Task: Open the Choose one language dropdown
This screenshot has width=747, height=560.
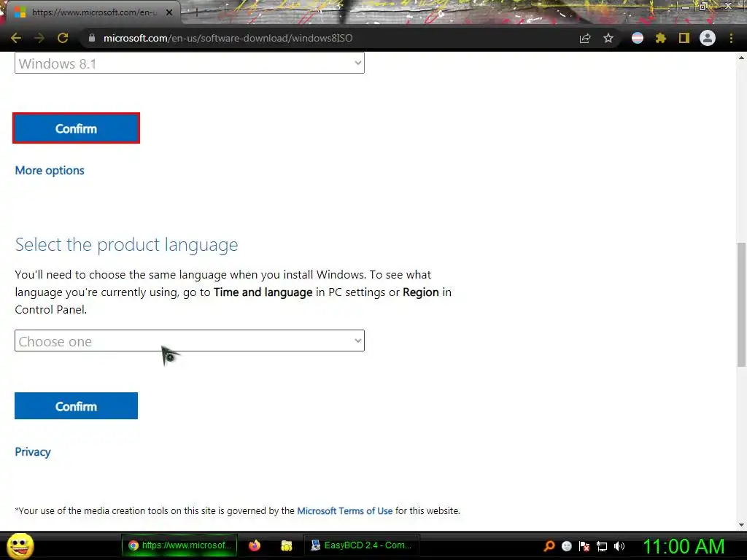Action: (190, 341)
